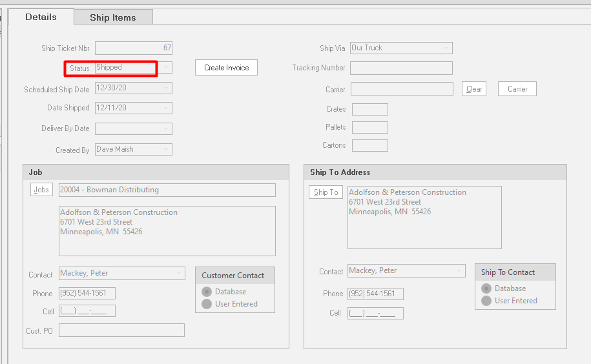Open the Carrier lookup button
This screenshot has width=591, height=364.
(517, 89)
